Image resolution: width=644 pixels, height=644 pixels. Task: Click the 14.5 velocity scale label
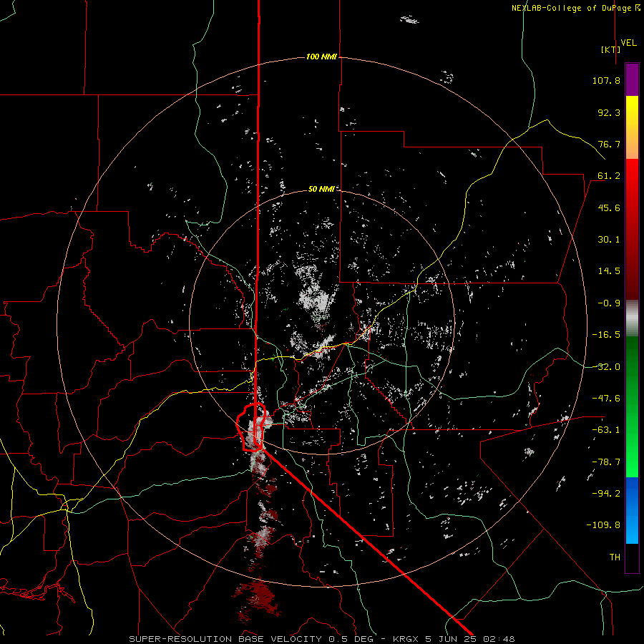click(609, 271)
